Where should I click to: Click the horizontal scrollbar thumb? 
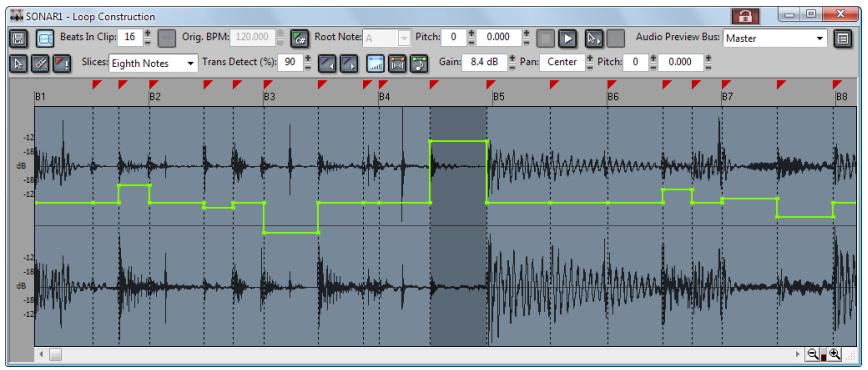56,354
